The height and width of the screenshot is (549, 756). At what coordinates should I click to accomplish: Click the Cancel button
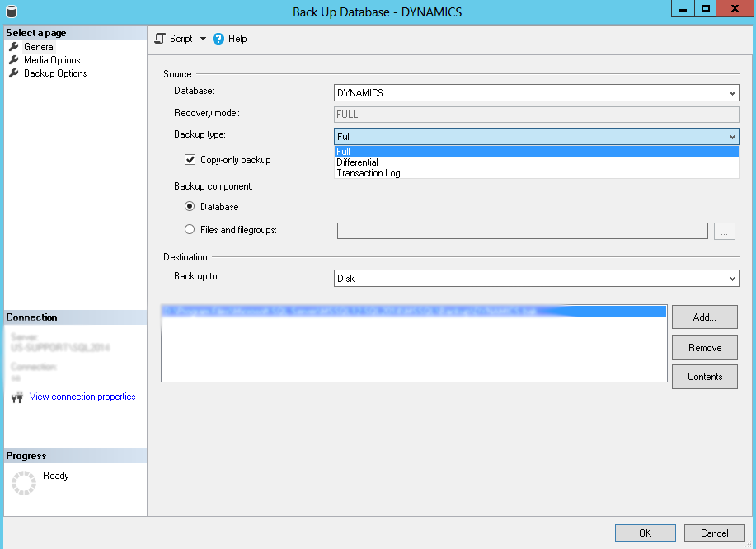tap(714, 533)
